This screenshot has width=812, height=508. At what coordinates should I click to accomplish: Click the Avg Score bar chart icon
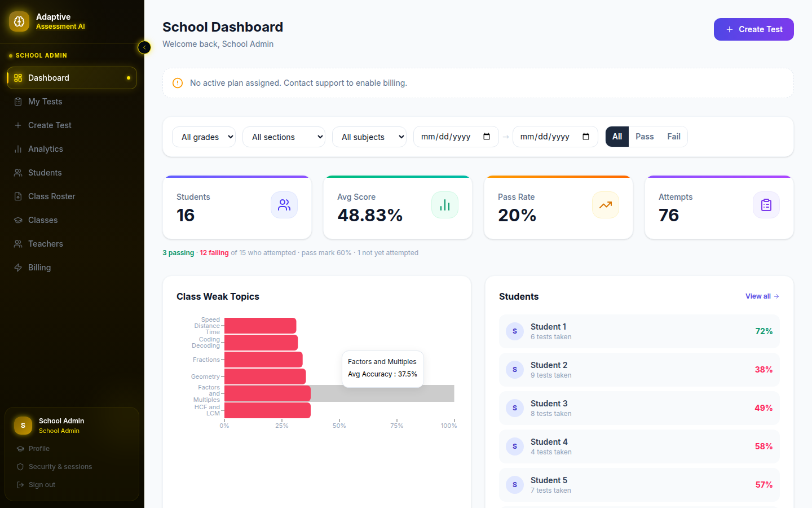[445, 205]
